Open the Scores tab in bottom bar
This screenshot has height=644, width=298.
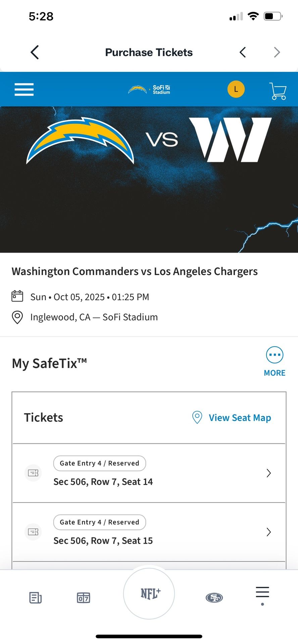84,597
